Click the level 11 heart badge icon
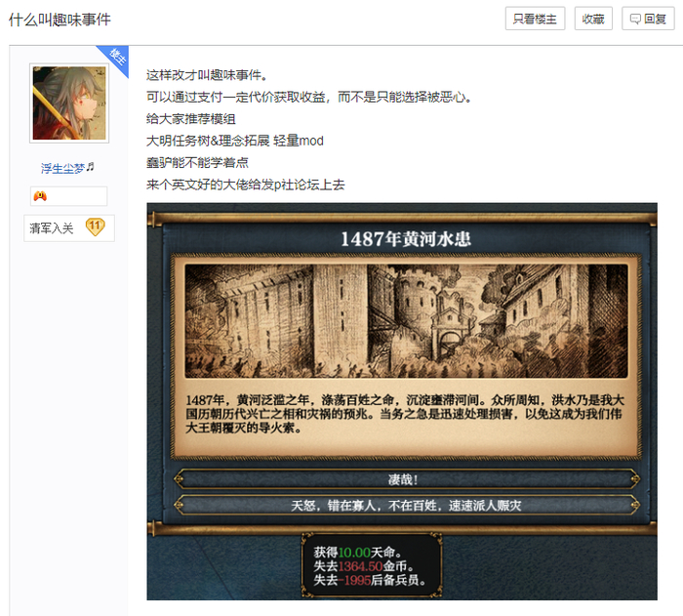This screenshot has width=683, height=616. (95, 226)
